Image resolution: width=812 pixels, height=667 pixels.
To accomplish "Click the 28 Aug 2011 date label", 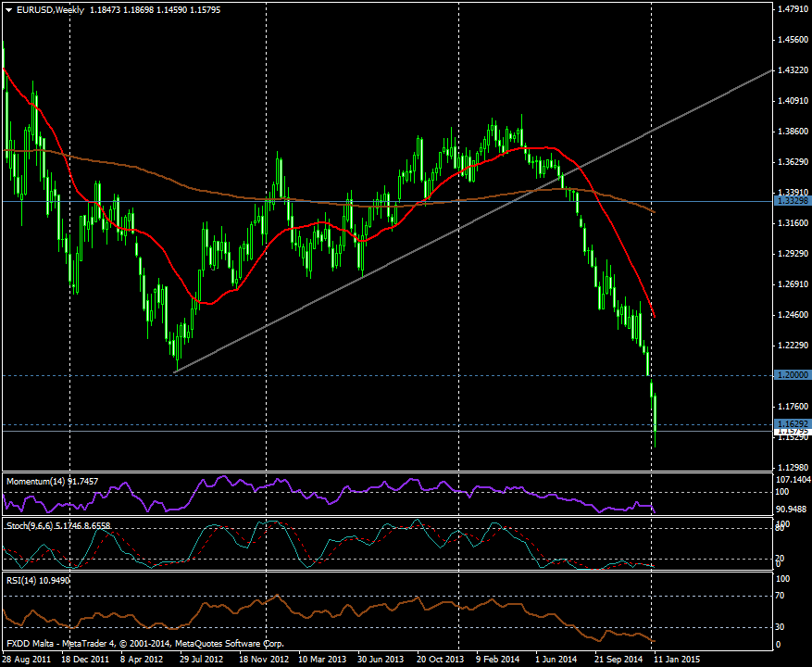I will point(28,660).
